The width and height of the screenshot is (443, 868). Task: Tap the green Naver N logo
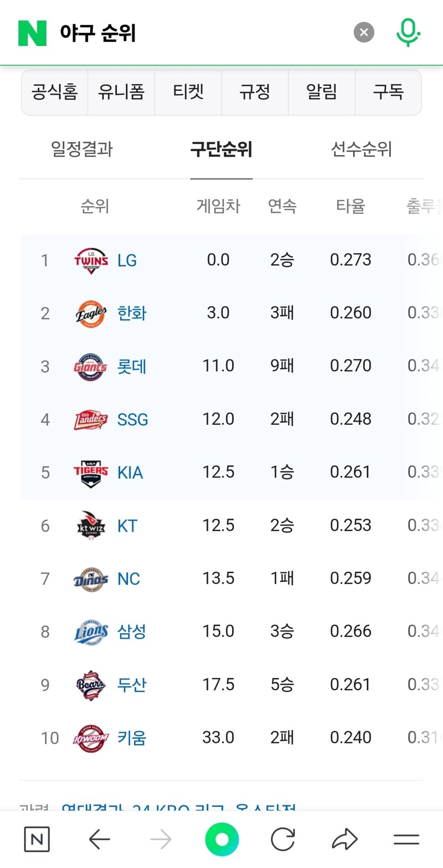(32, 33)
